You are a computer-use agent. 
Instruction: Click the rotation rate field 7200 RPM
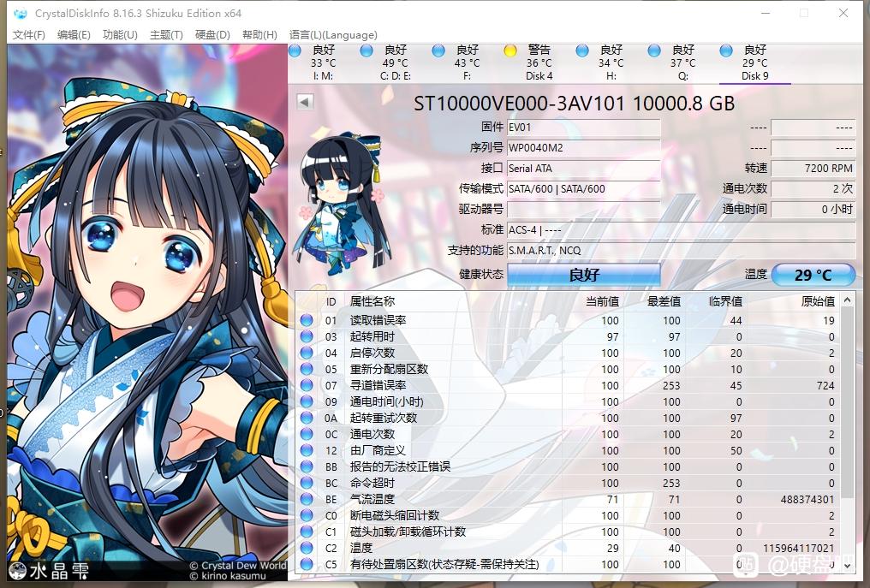[813, 168]
